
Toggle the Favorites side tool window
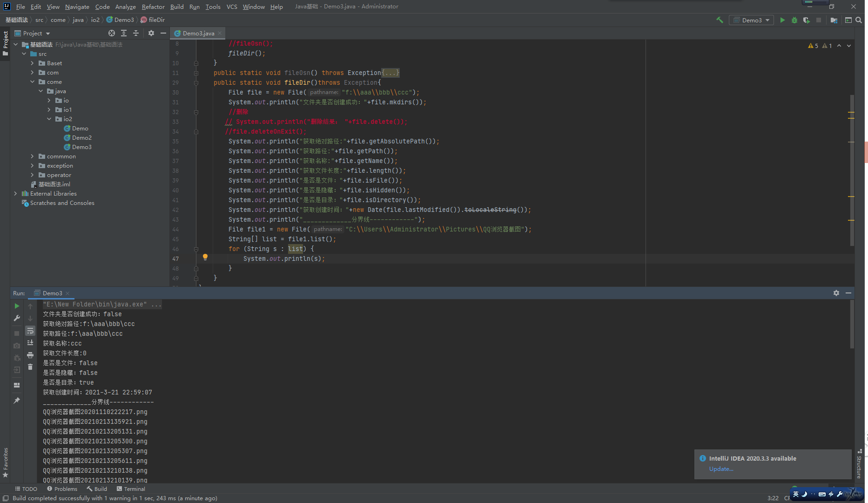click(x=5, y=463)
